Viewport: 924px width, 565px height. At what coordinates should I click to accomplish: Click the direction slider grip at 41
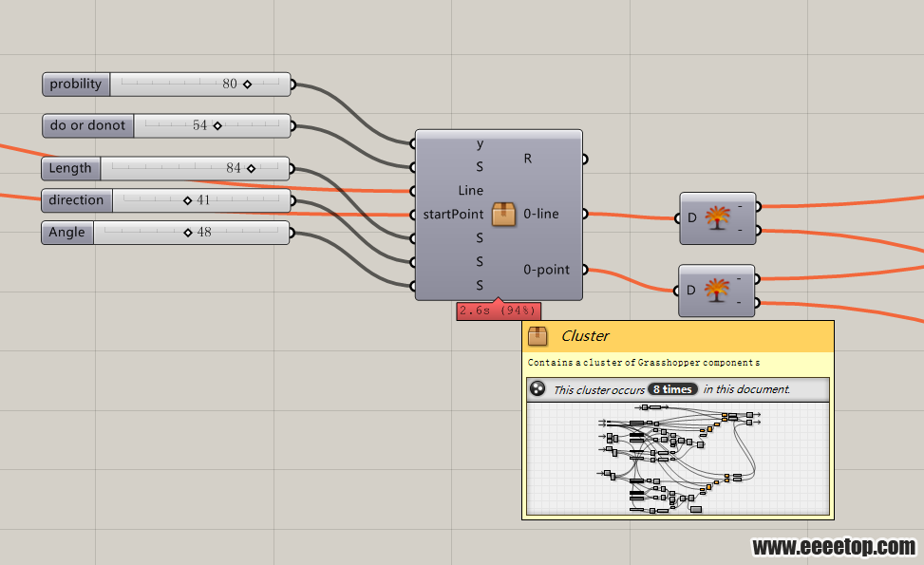tap(187, 200)
